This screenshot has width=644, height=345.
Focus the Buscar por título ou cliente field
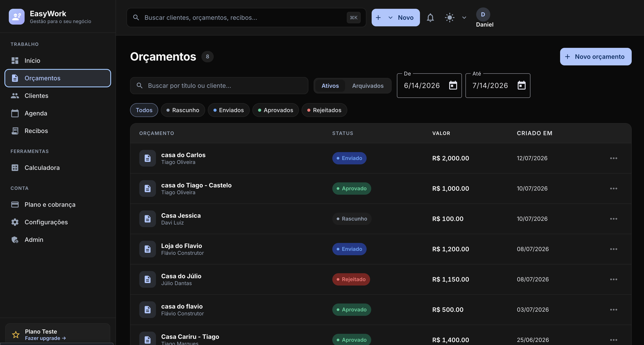click(x=219, y=86)
